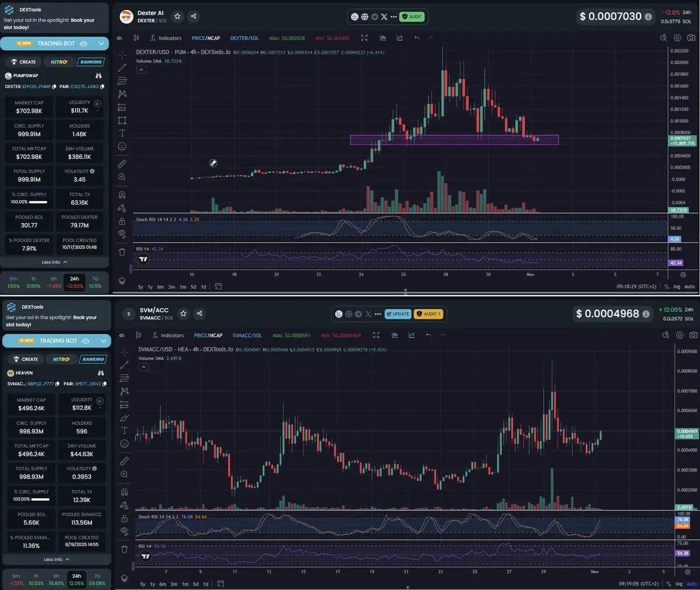Open the X (Twitter) link for Dexter AI
The image size is (700, 590).
coord(384,17)
